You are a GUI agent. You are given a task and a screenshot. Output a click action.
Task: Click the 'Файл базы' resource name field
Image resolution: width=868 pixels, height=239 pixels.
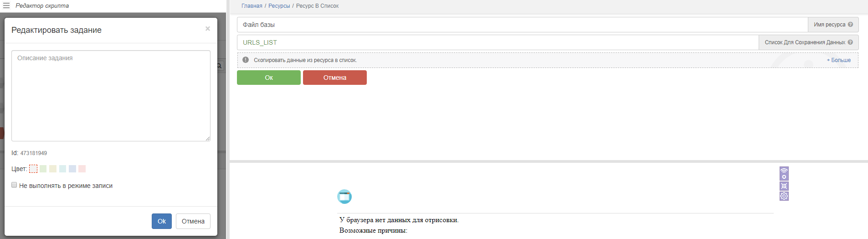point(522,25)
